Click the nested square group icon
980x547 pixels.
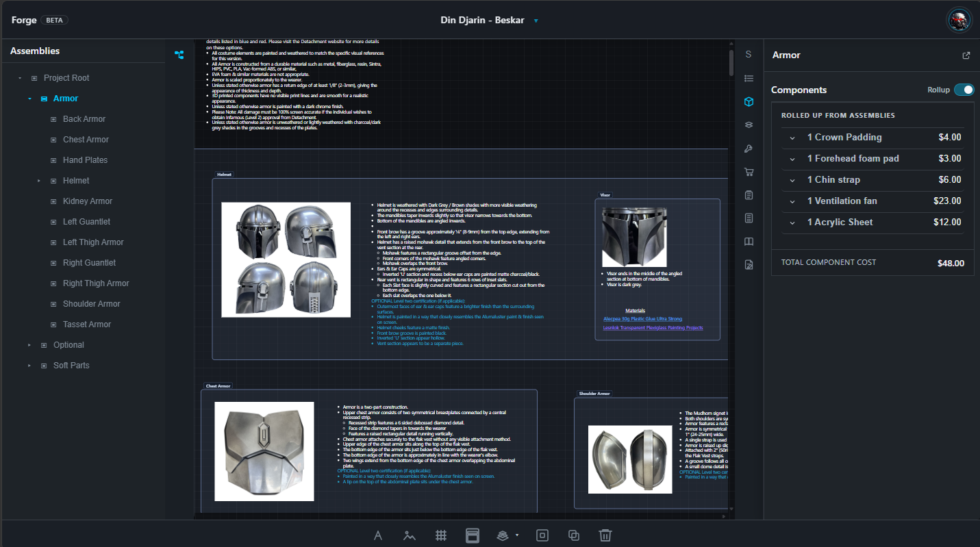point(542,535)
